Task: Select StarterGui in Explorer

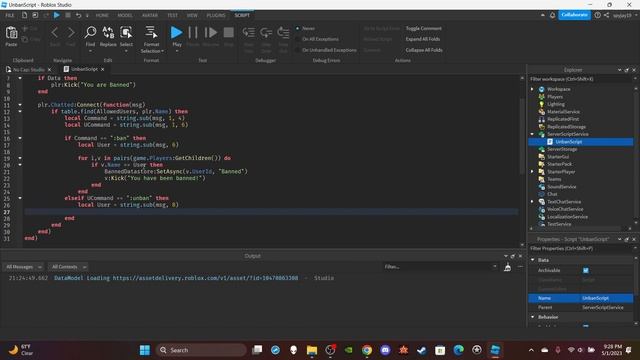Action: [x=558, y=157]
